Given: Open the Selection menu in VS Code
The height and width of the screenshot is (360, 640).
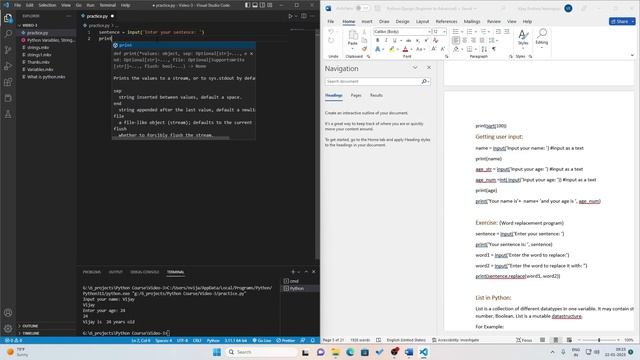Looking at the screenshot, I should (47, 5).
